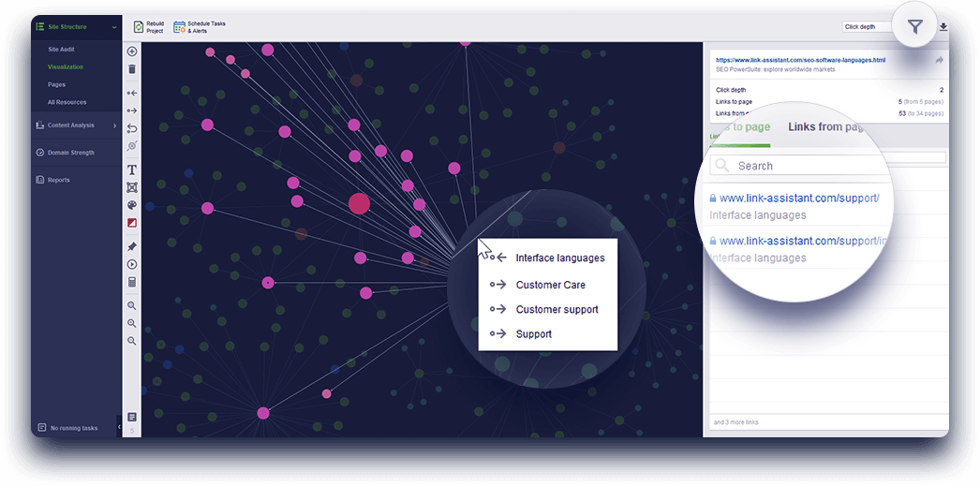Click the red square swatch in toolbar
This screenshot has height=486, width=980.
click(132, 223)
